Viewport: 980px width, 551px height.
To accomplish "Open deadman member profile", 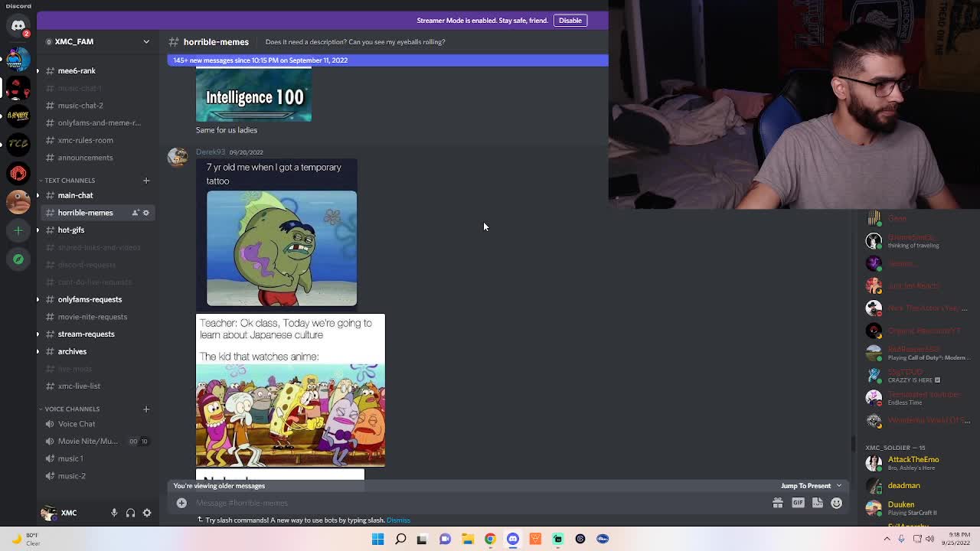I will 903,485.
